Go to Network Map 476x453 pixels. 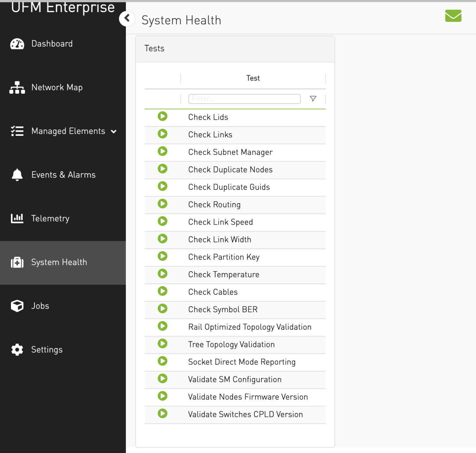click(x=57, y=88)
